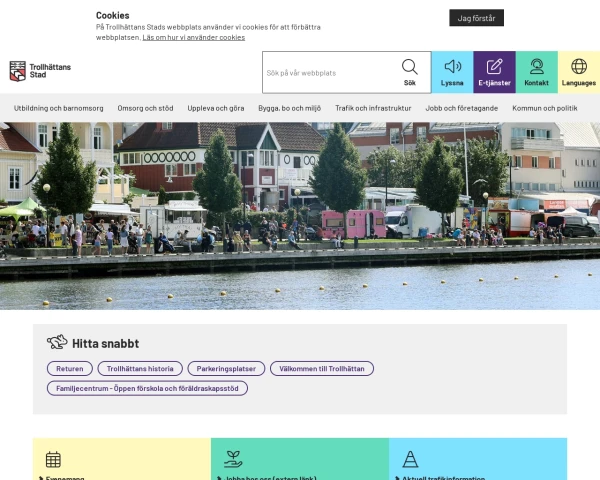Click the calendar icon in yellow card
This screenshot has height=480, width=600.
coord(53,459)
